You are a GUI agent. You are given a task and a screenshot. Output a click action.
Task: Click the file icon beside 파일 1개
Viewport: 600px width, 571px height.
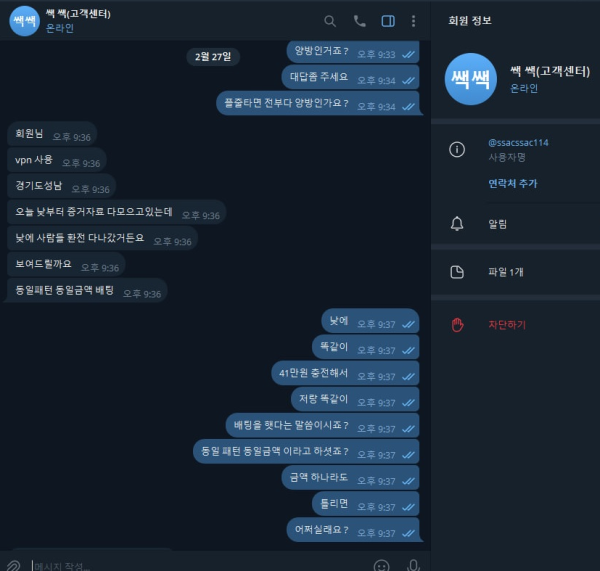pos(457,272)
